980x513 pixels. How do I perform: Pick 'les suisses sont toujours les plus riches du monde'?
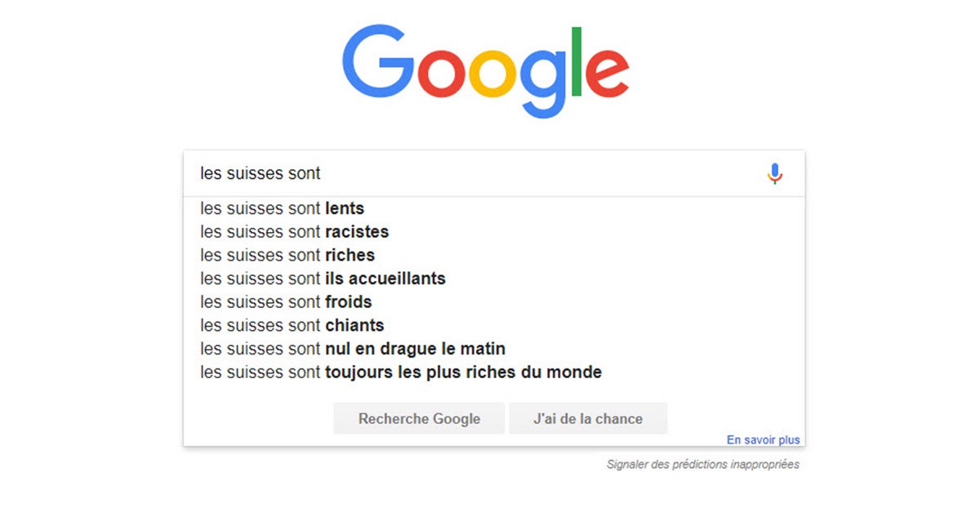(400, 372)
